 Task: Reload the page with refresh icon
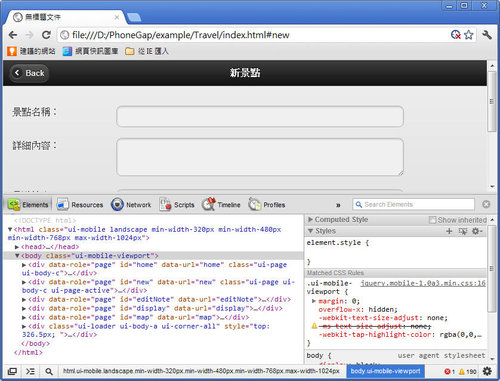pyautogui.click(x=46, y=35)
